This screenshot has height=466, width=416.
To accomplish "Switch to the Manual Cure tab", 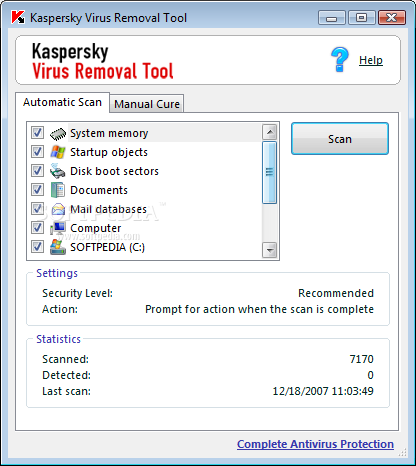I will coord(147,104).
